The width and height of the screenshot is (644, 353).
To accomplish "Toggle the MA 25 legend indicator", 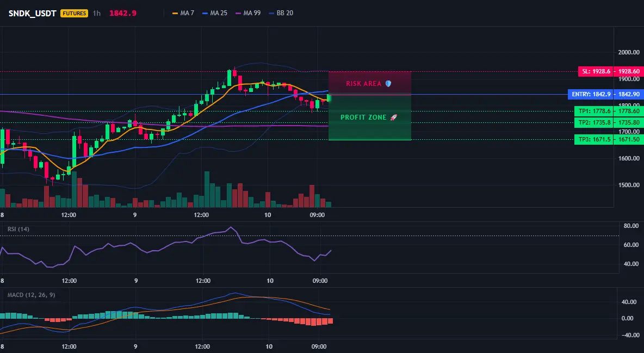I will pyautogui.click(x=215, y=13).
